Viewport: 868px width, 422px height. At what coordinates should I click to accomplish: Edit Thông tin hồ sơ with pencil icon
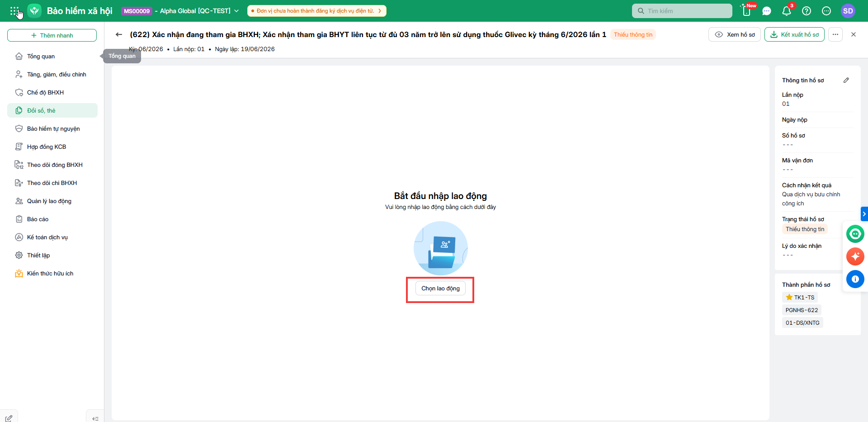click(846, 80)
